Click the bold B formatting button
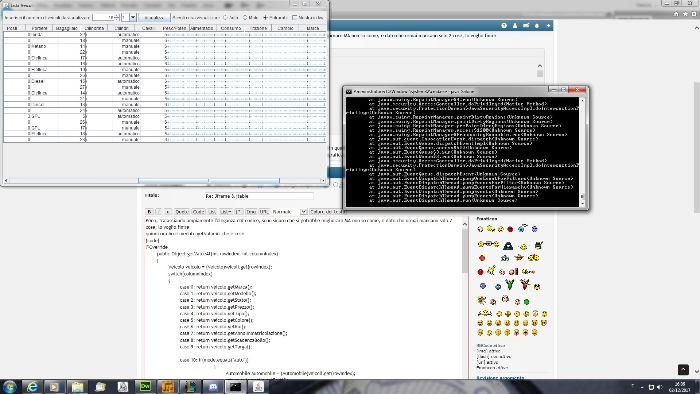The image size is (700, 394). pyautogui.click(x=150, y=212)
